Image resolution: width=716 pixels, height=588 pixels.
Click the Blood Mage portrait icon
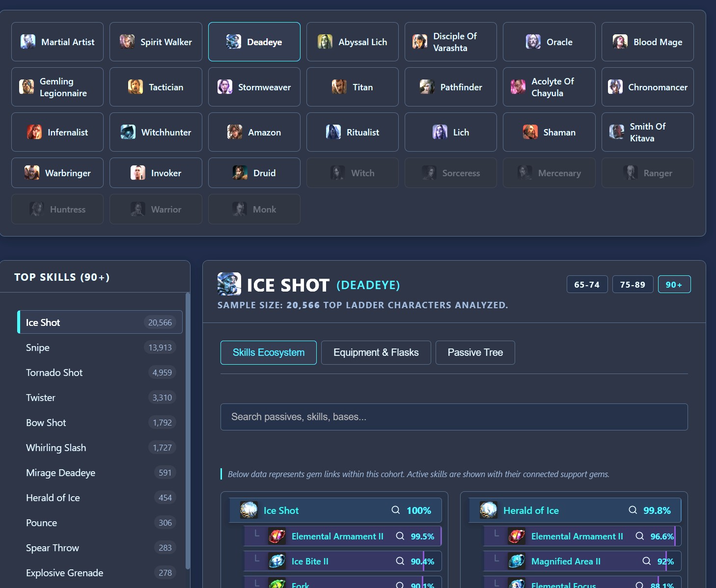620,42
